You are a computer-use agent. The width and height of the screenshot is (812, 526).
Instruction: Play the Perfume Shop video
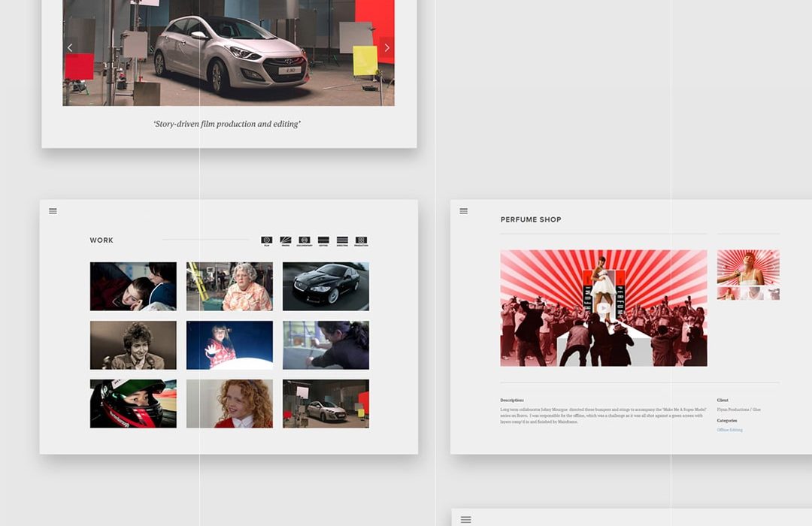[603, 308]
